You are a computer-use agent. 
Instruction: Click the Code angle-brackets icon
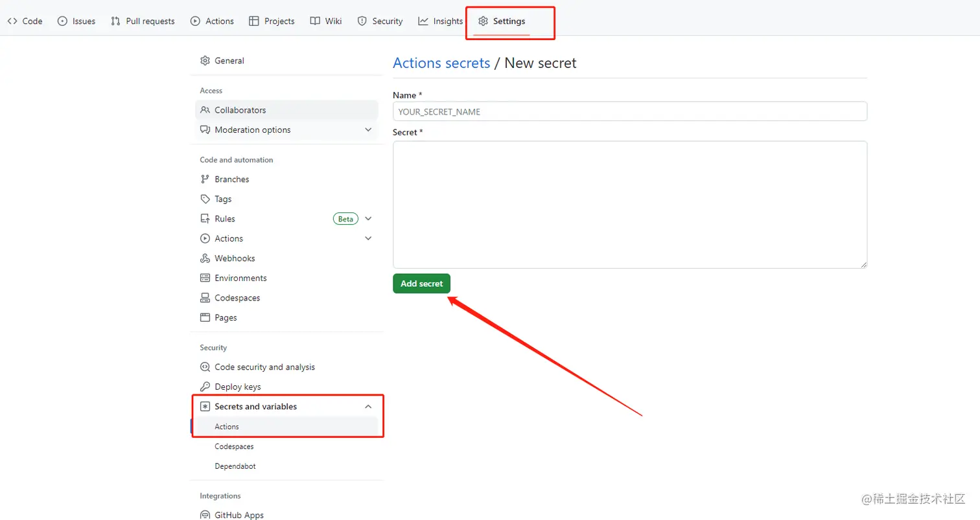click(12, 21)
